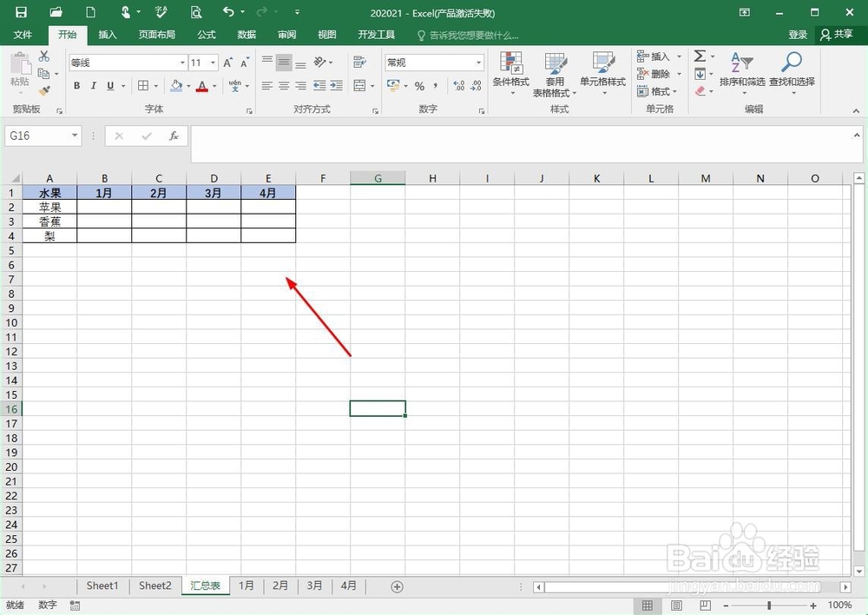The width and height of the screenshot is (868, 615).
Task: Toggle align text left
Action: 267,86
